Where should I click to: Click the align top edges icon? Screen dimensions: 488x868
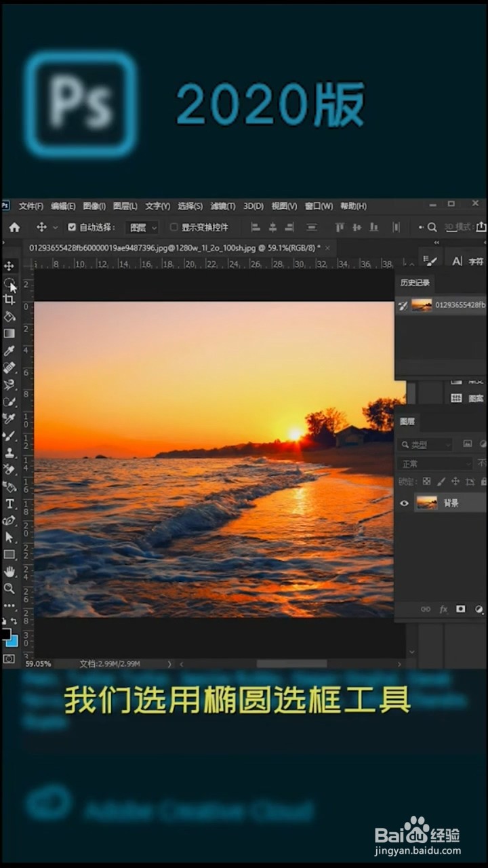point(340,227)
